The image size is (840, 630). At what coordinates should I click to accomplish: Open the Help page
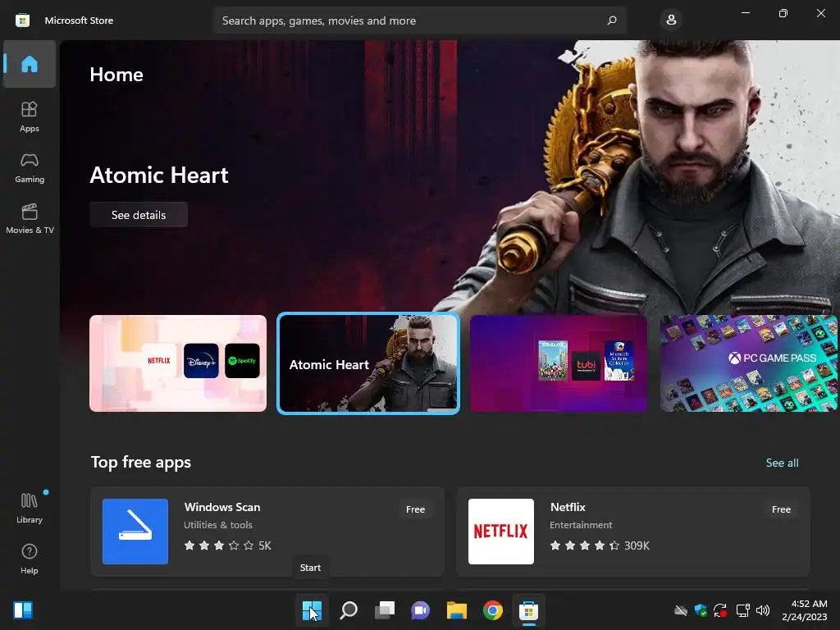(x=30, y=559)
